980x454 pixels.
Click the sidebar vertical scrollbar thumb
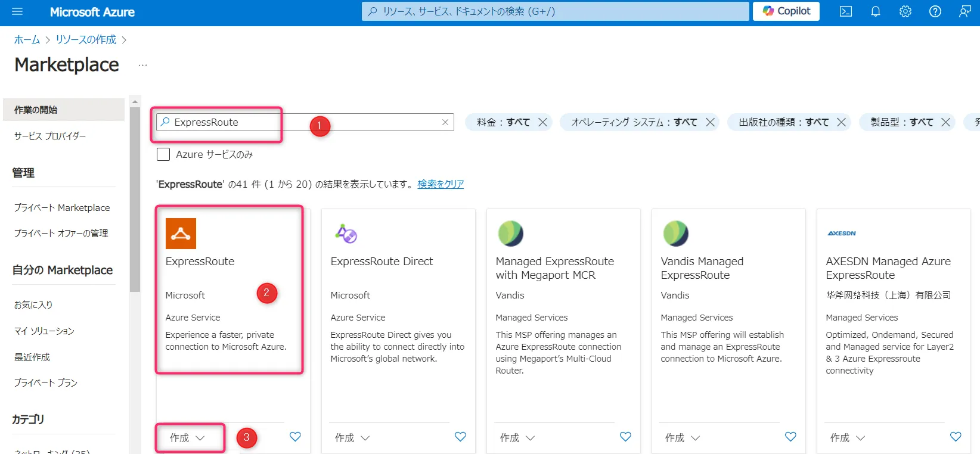tap(135, 200)
